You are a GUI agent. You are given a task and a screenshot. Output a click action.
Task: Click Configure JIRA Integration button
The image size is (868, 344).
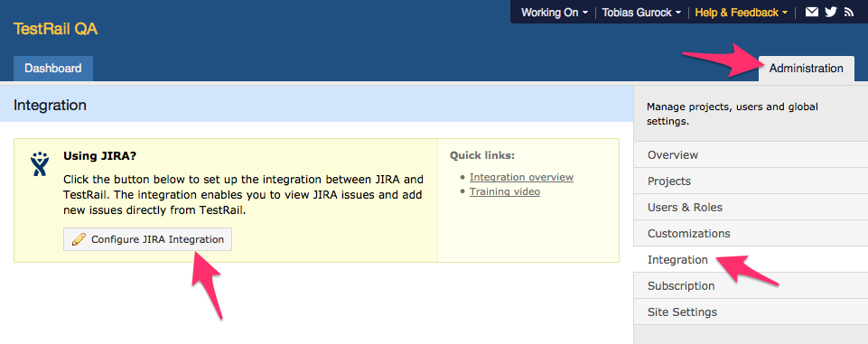[148, 239]
